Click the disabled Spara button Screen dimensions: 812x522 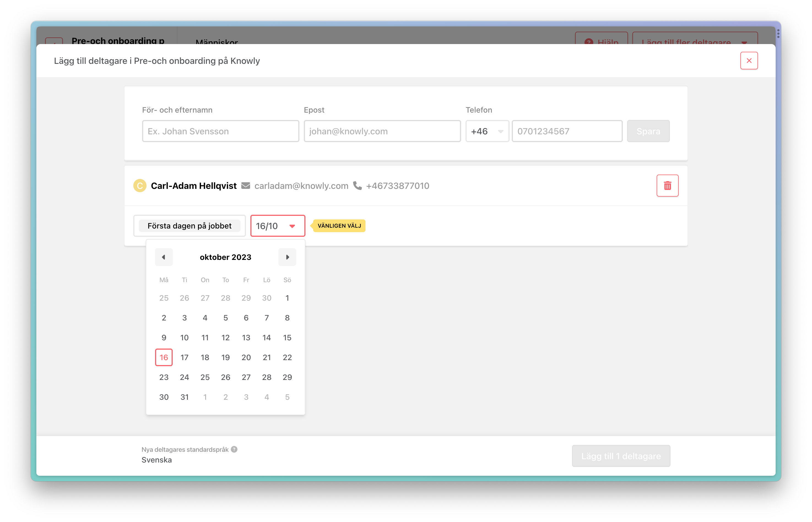tap(648, 131)
